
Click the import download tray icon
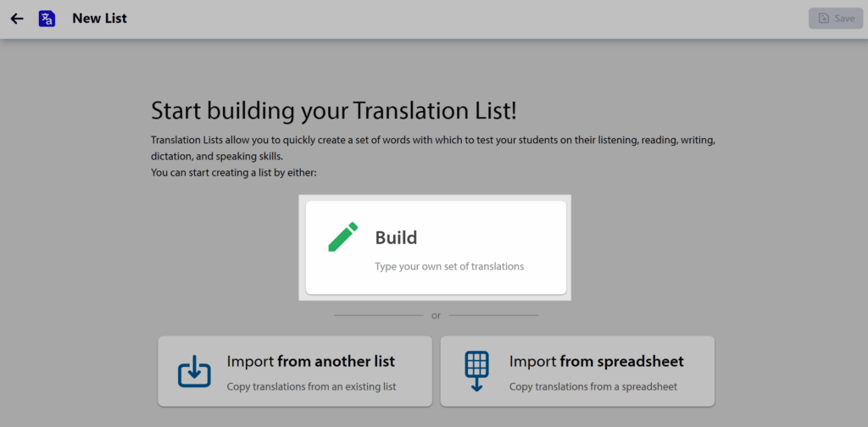pos(194,371)
